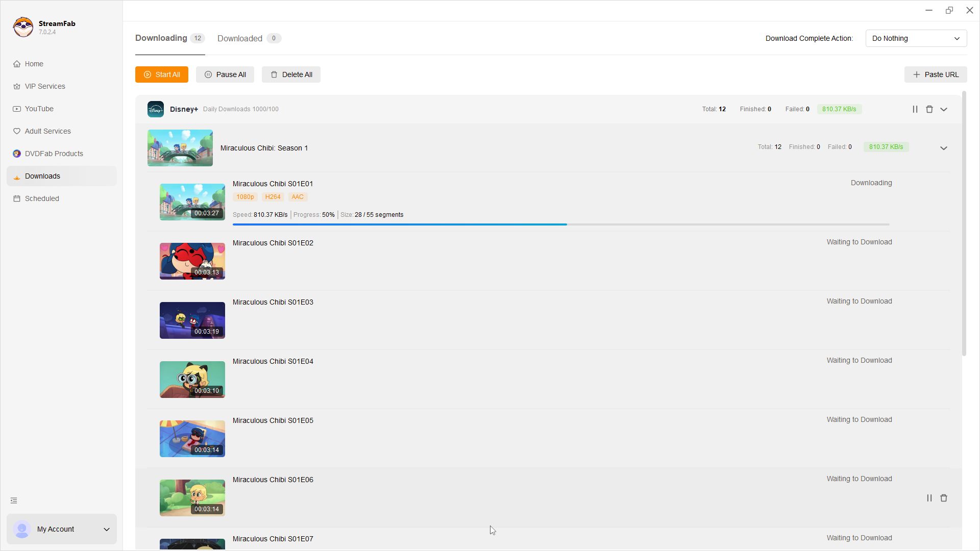Click the S01E03 episode thumbnail

[x=192, y=320]
